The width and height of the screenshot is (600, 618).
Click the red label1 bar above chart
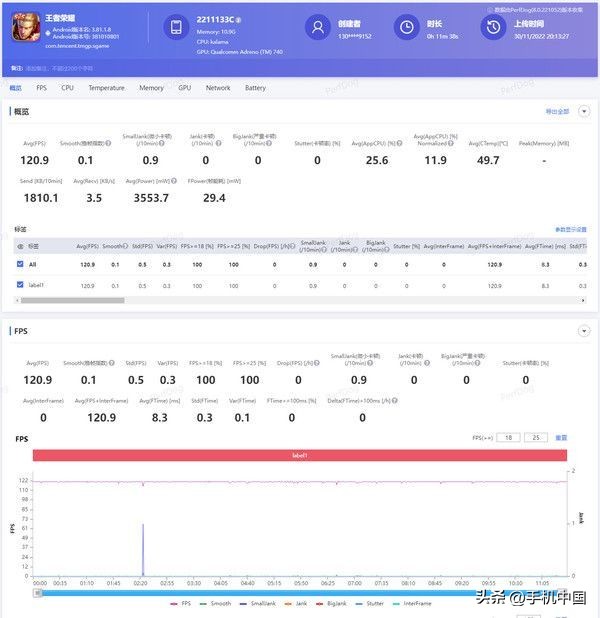click(x=299, y=455)
